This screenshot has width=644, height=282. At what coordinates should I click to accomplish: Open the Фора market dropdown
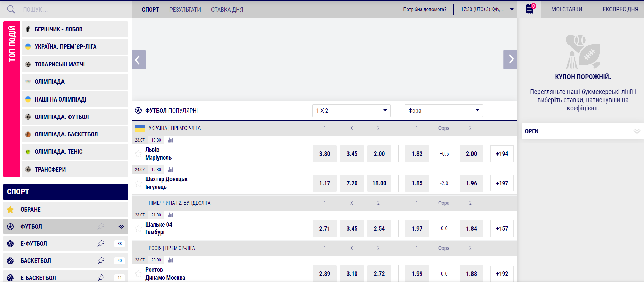click(x=443, y=111)
